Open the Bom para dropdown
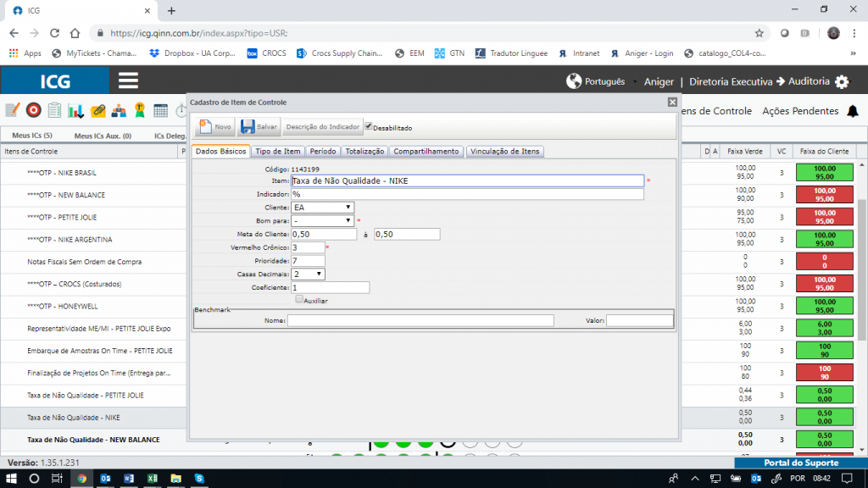This screenshot has height=488, width=868. [x=322, y=221]
